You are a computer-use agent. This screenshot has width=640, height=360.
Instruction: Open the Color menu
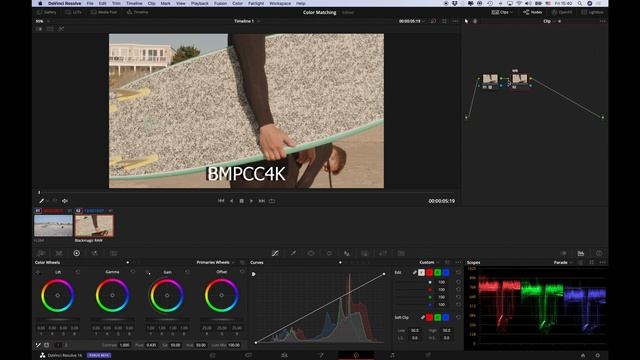[x=237, y=3]
